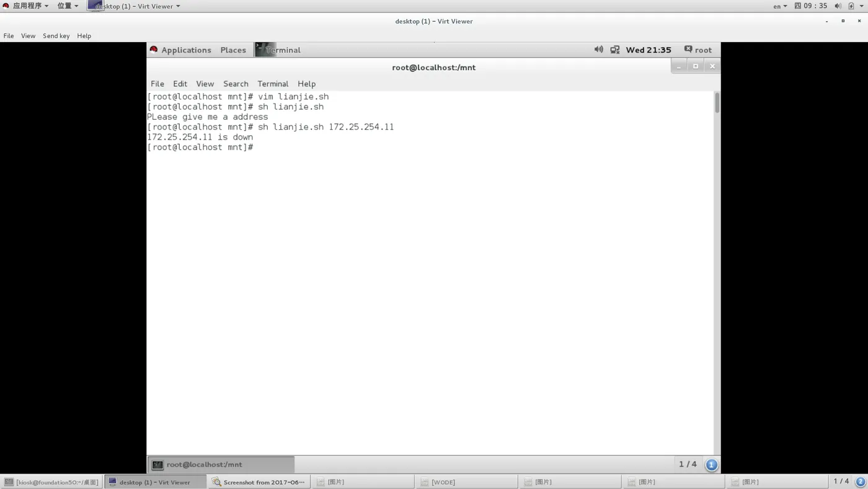This screenshot has height=489, width=868.
Task: Close the terminal window
Action: pos(712,66)
